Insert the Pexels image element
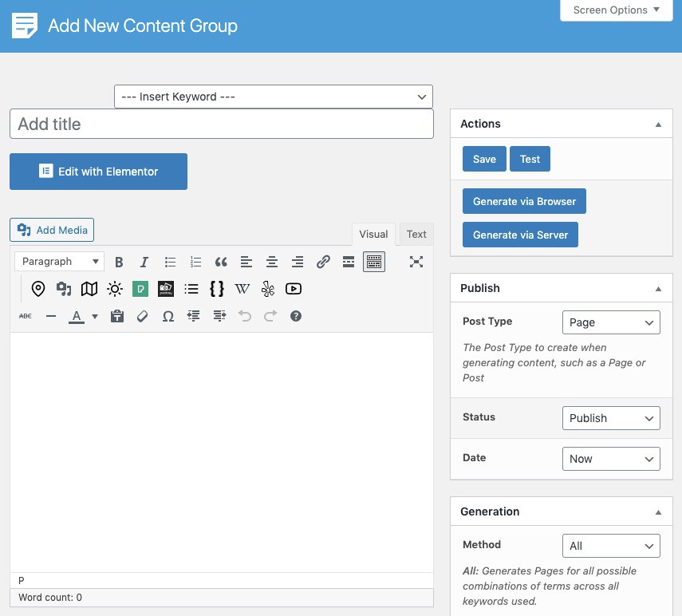The image size is (682, 616). pyautogui.click(x=140, y=289)
